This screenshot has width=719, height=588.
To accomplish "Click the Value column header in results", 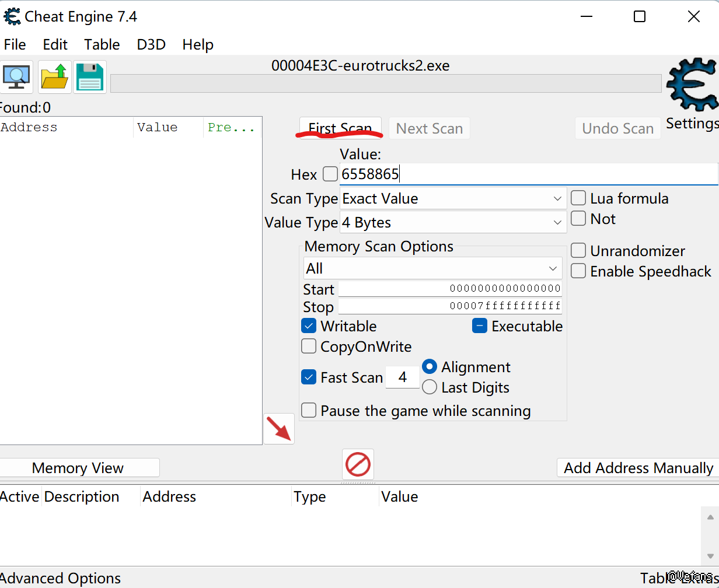I will point(168,127).
